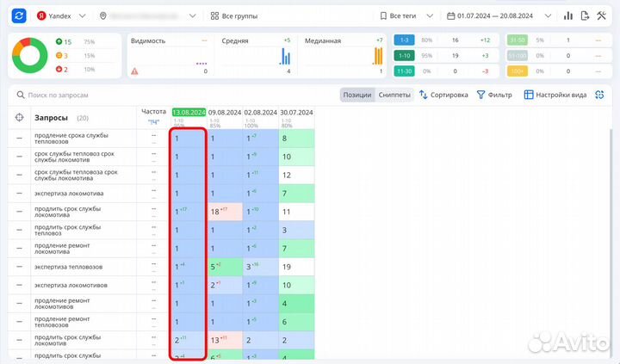Click the search magnifier icon

click(x=21, y=95)
